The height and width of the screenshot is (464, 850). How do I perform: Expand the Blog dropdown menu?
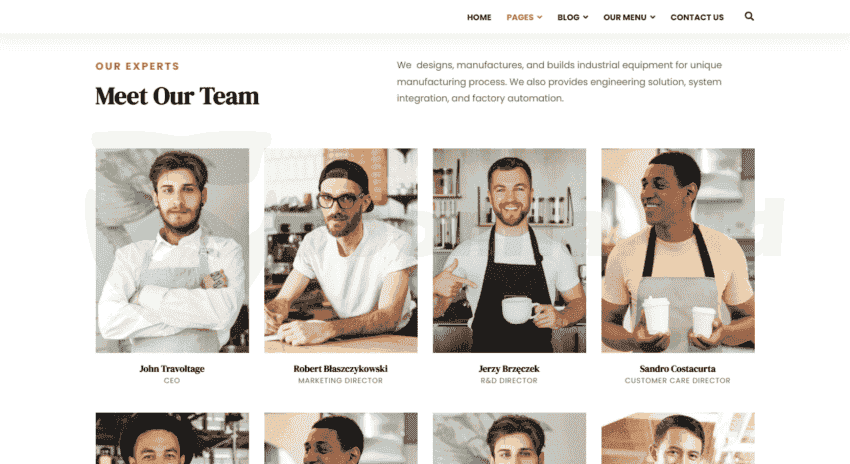click(x=572, y=17)
